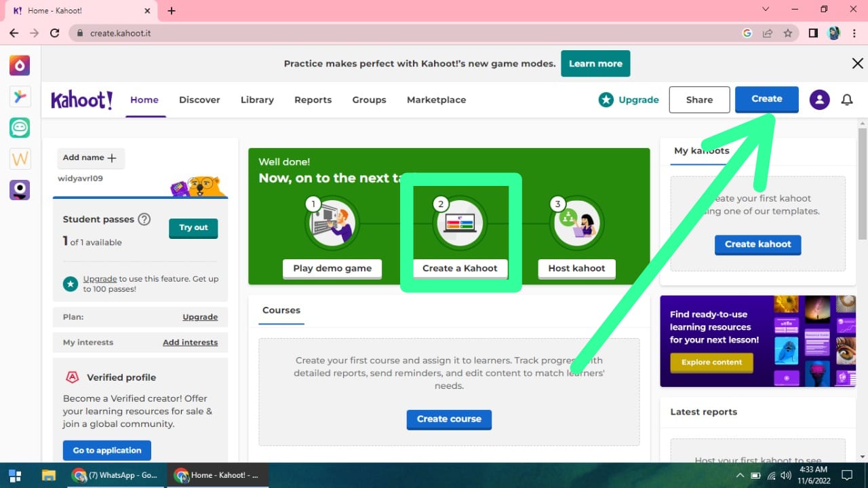Open the Groups tab
868x488 pixels.
pos(369,100)
